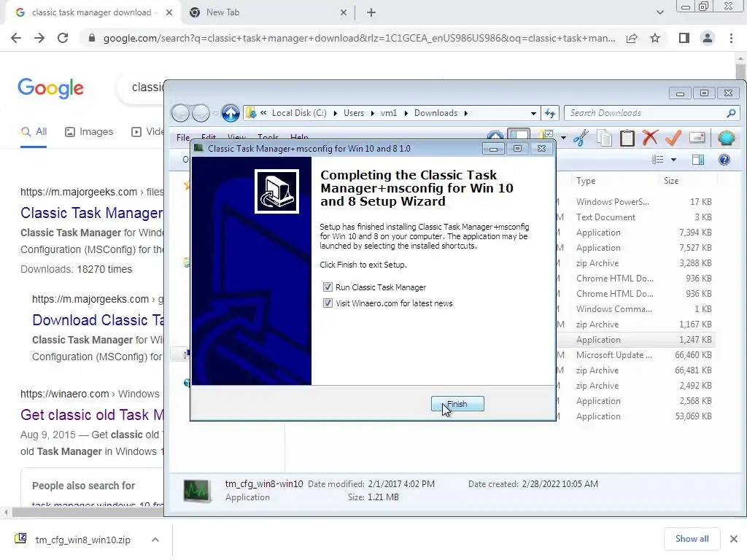The width and height of the screenshot is (747, 560).
Task: Open the view options dropdown arrow
Action: tap(673, 160)
